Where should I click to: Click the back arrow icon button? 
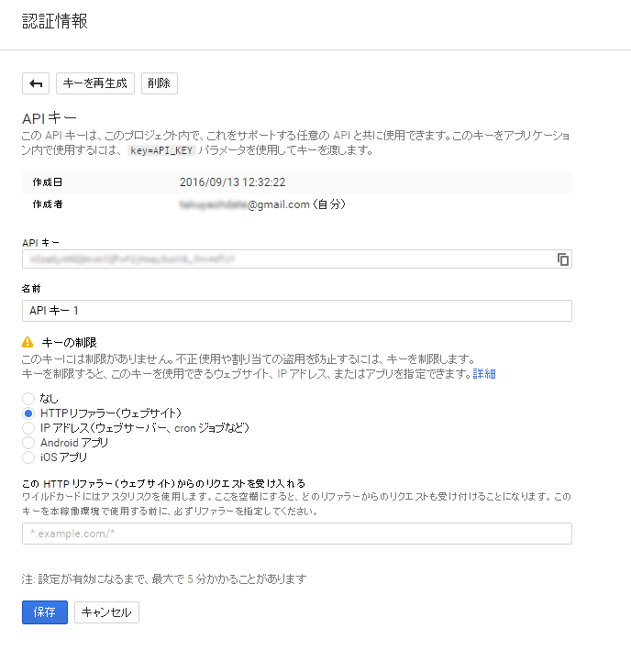pyautogui.click(x=36, y=83)
